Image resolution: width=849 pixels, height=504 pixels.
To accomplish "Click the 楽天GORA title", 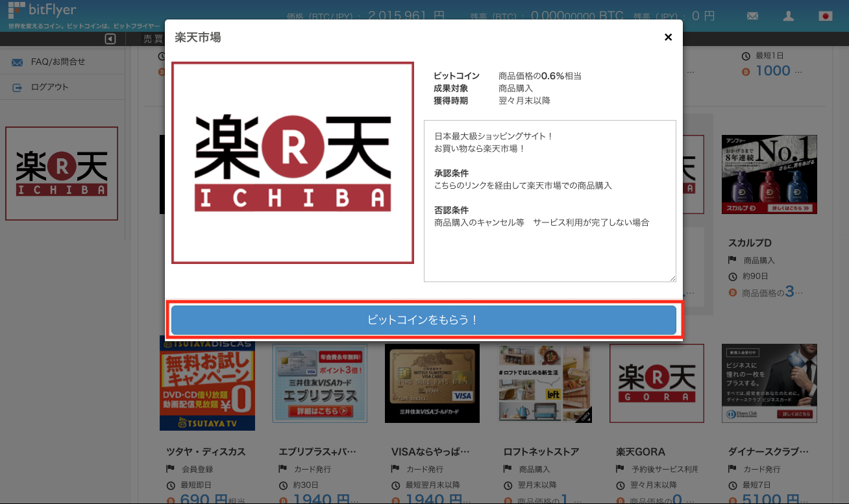I will (x=641, y=451).
